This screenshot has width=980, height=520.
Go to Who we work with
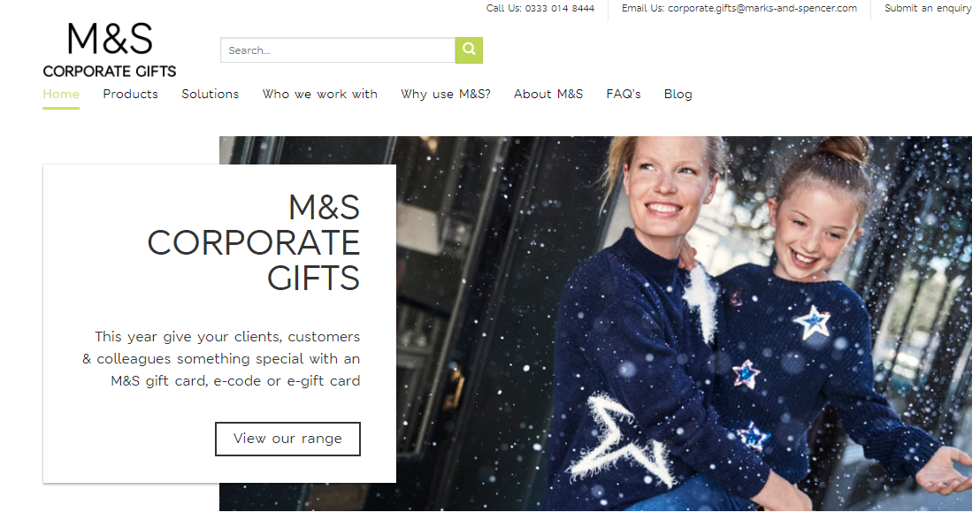[320, 95]
